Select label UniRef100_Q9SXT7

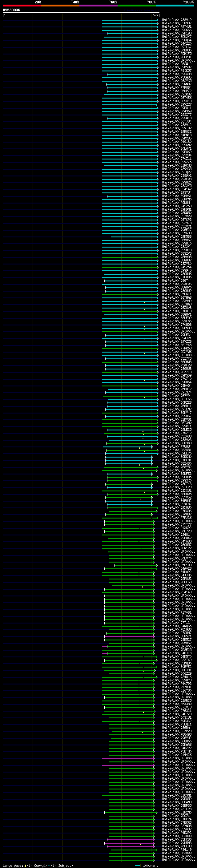coord(176,115)
